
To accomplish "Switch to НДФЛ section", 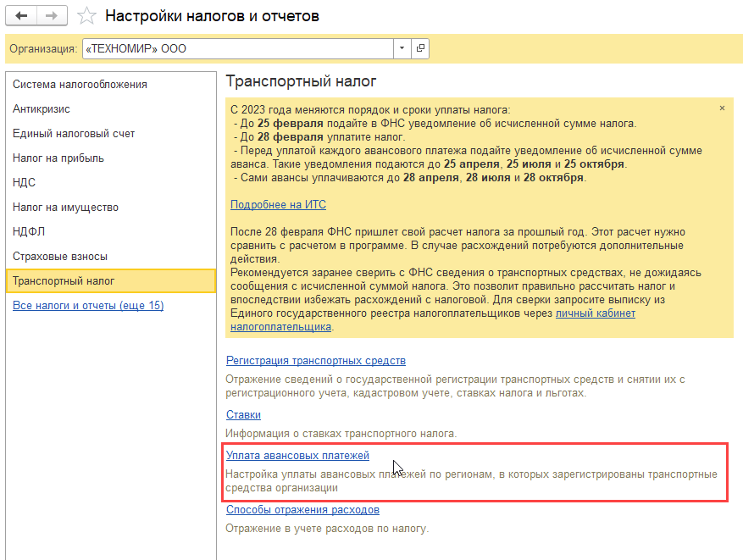I will pyautogui.click(x=111, y=231).
